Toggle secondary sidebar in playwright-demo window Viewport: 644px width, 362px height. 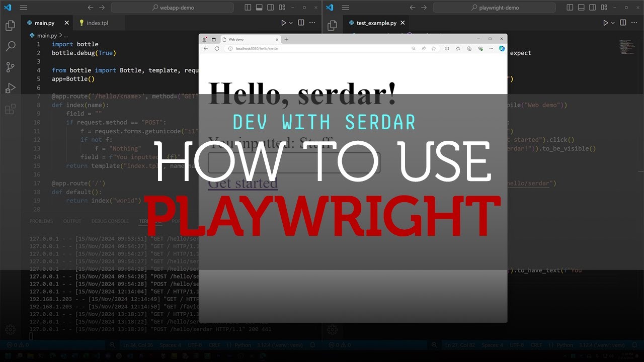click(x=593, y=8)
